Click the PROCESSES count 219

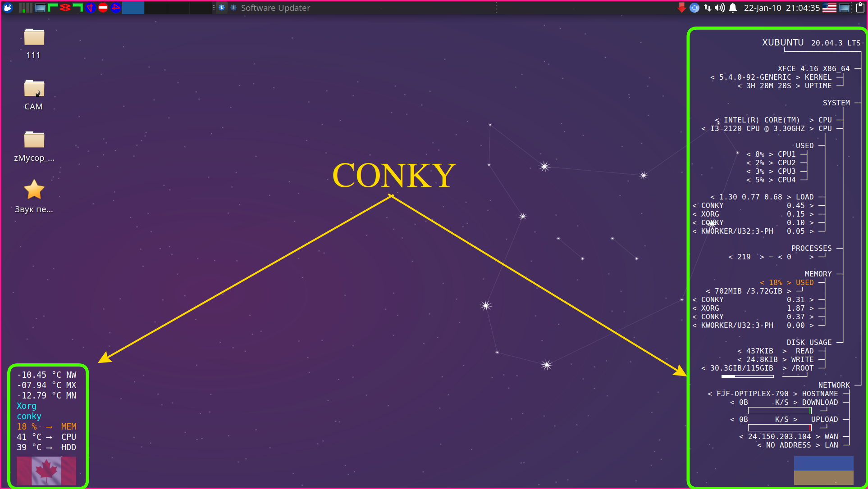[744, 257]
